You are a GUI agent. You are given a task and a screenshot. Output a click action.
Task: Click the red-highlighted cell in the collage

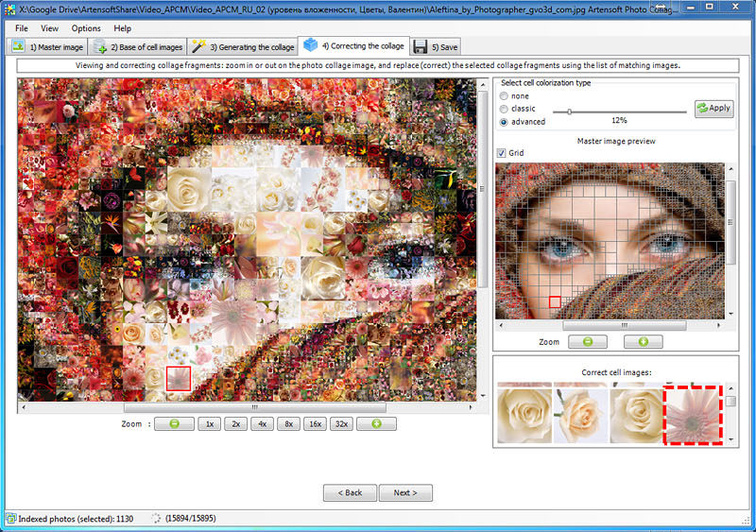(x=179, y=379)
